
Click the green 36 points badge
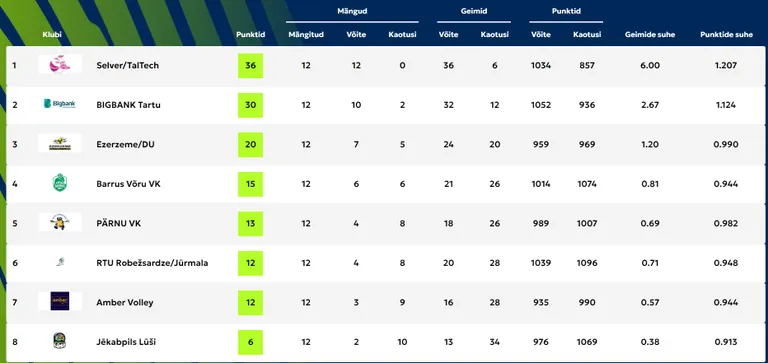point(250,66)
